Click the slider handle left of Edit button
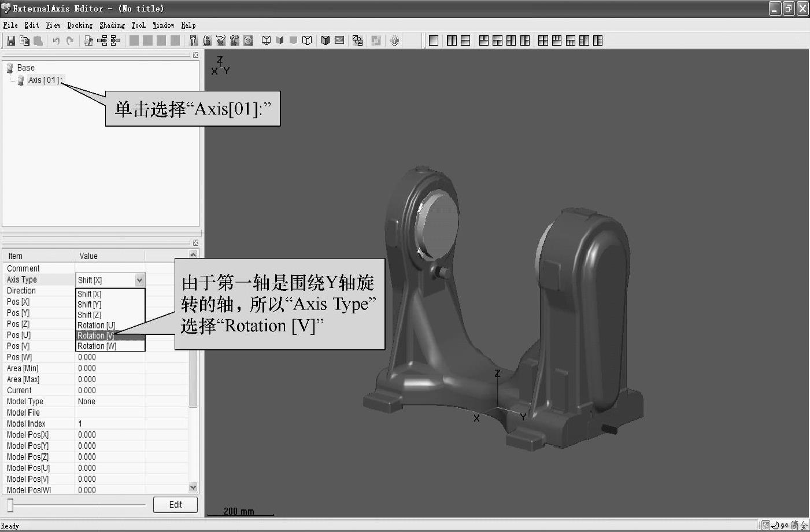This screenshot has height=532, width=810. tap(10, 505)
